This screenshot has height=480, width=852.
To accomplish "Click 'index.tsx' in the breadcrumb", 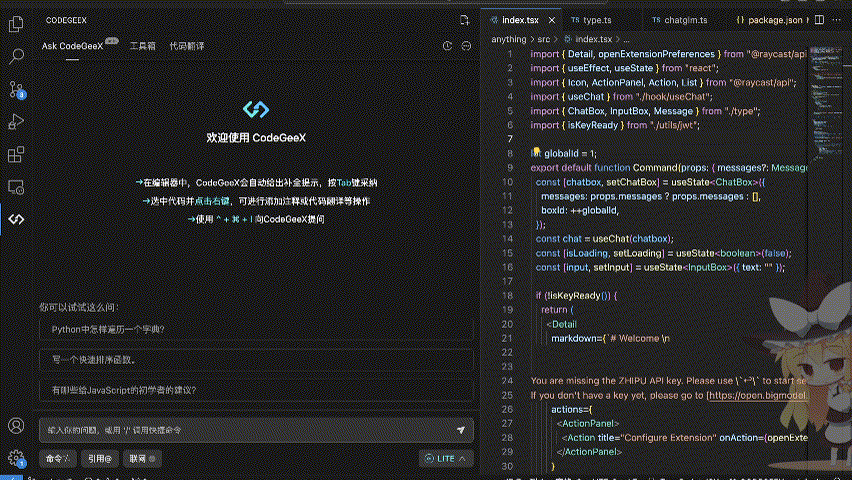I will point(593,39).
